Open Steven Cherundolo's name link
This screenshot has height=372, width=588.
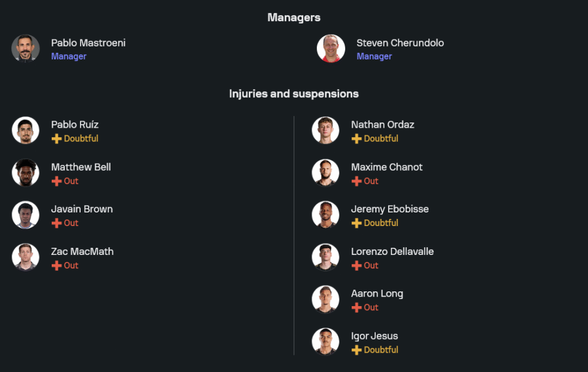pos(400,43)
